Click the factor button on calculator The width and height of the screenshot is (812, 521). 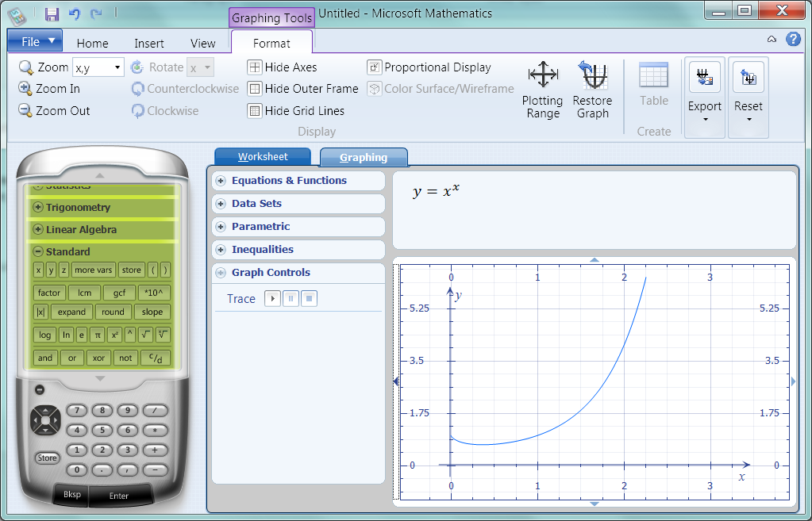[x=49, y=293]
